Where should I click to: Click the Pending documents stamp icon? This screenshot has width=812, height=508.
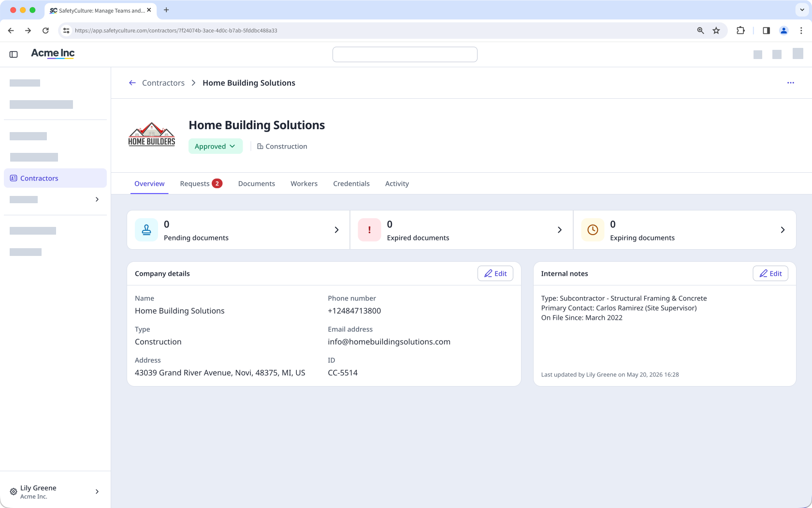[x=146, y=230]
